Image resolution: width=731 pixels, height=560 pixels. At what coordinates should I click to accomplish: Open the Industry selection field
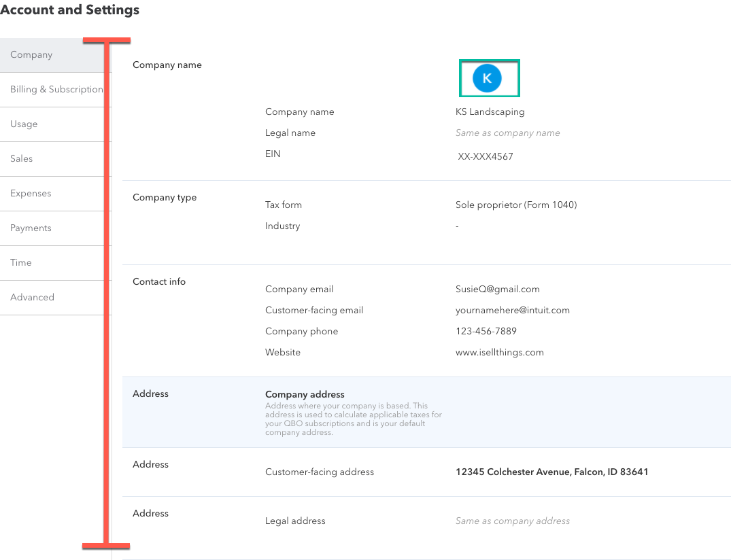coord(456,226)
